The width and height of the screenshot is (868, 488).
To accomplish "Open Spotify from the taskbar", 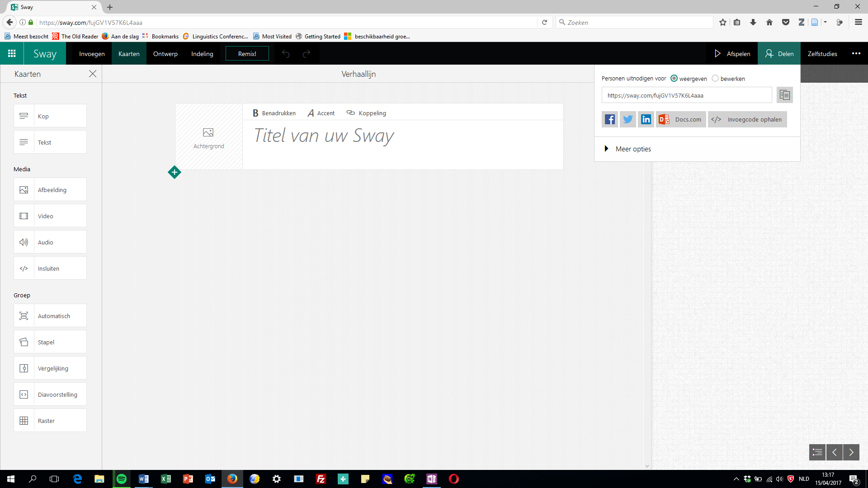I will (x=122, y=479).
